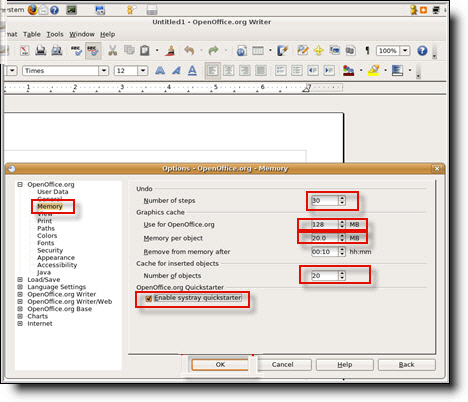Screen dimensions: 468x402
Task: Click the Back button
Action: pyautogui.click(x=407, y=365)
